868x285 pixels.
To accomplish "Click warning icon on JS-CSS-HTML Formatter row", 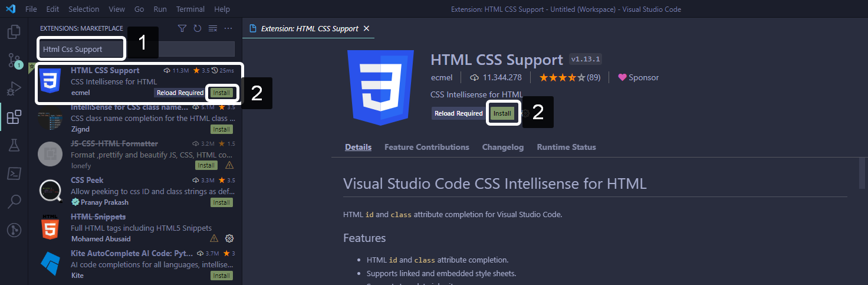I will (x=229, y=165).
